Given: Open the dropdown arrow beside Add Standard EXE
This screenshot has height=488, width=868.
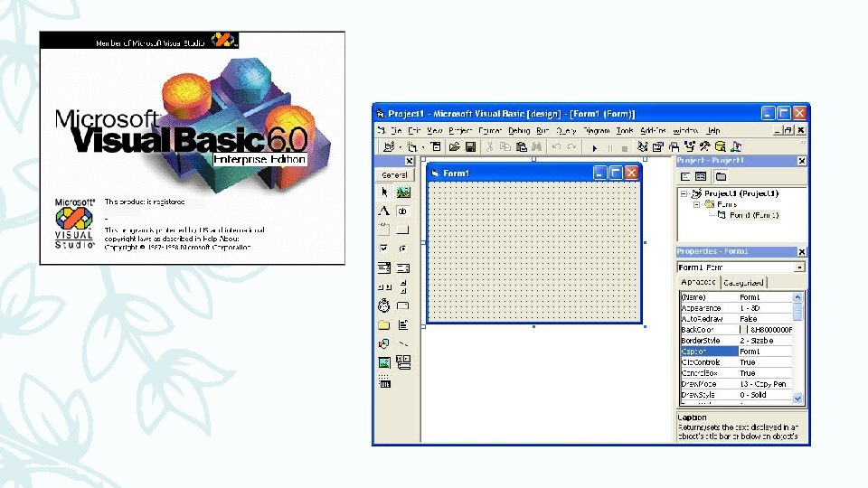Looking at the screenshot, I should 401,147.
